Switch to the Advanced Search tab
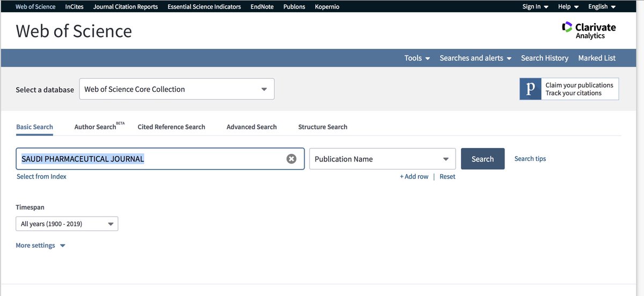 coord(252,127)
